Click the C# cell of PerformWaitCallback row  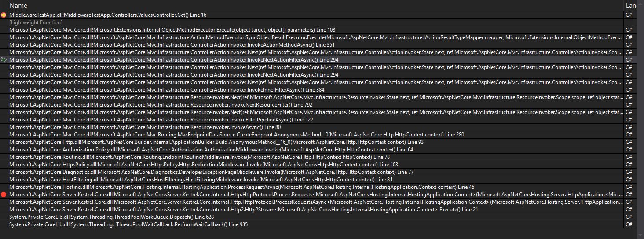(x=629, y=224)
